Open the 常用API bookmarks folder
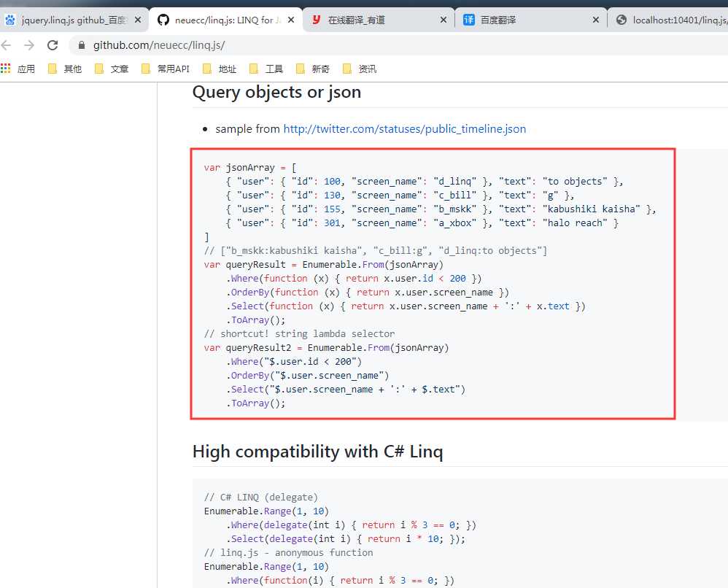The height and width of the screenshot is (588, 728). pyautogui.click(x=166, y=69)
